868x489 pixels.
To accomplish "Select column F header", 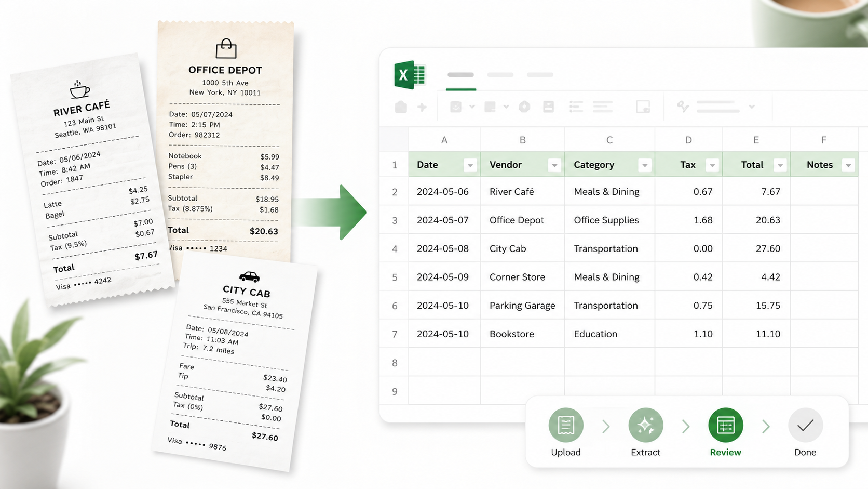I will pos(824,140).
